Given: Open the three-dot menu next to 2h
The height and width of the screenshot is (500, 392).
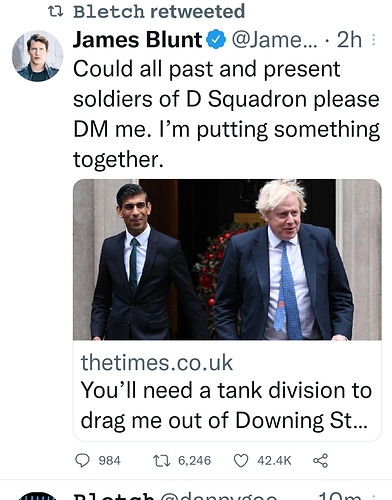Looking at the screenshot, I should tap(373, 40).
